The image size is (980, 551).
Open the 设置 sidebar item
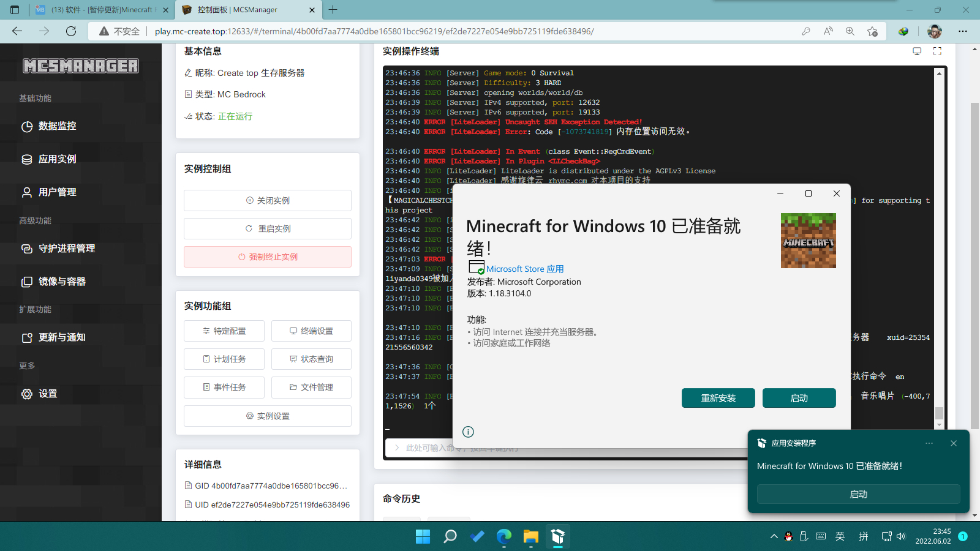(39, 394)
